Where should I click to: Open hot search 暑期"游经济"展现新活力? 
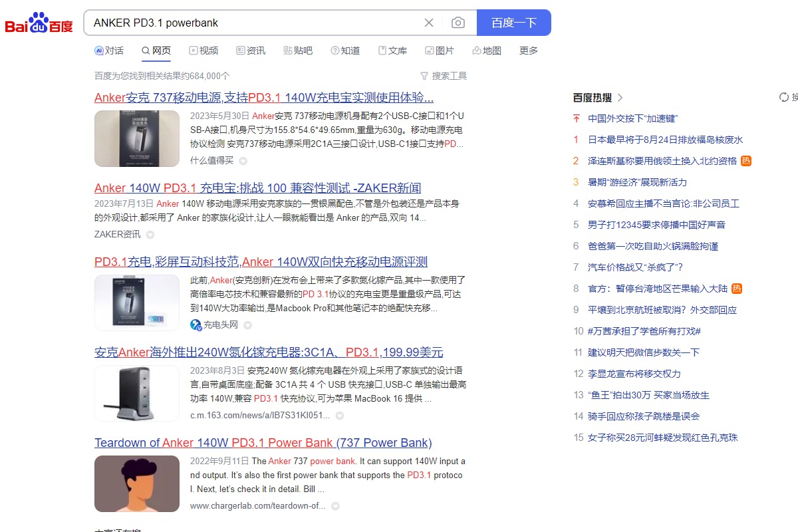tap(638, 182)
